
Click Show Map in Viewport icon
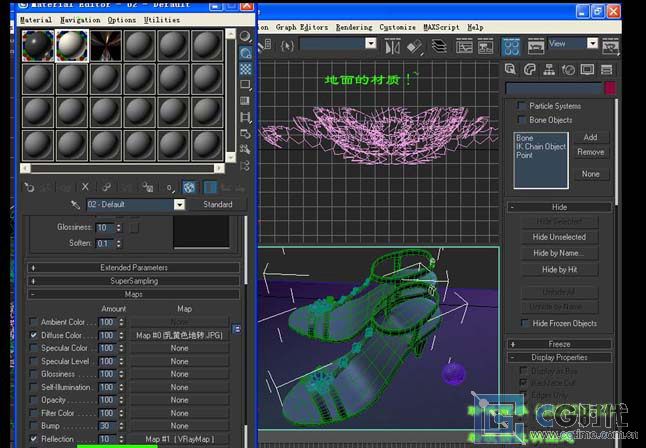click(190, 187)
